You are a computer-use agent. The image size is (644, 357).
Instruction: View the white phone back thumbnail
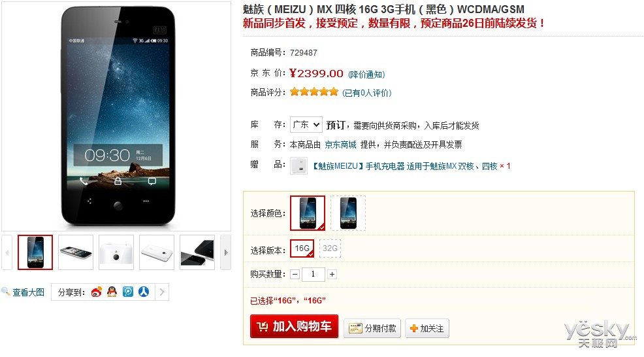pyautogui.click(x=116, y=252)
